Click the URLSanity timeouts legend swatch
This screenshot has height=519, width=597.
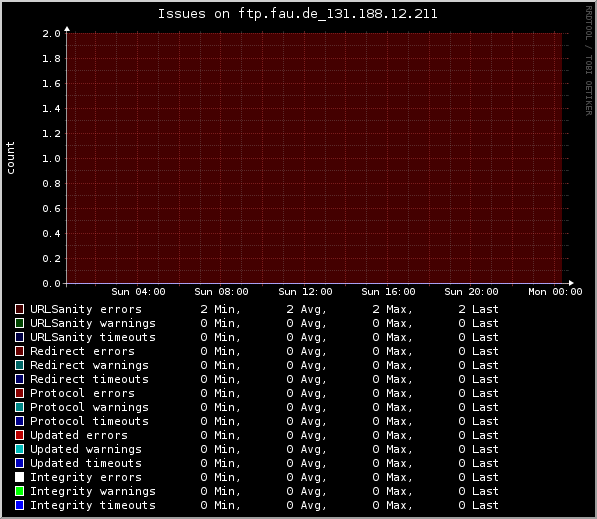(19, 337)
